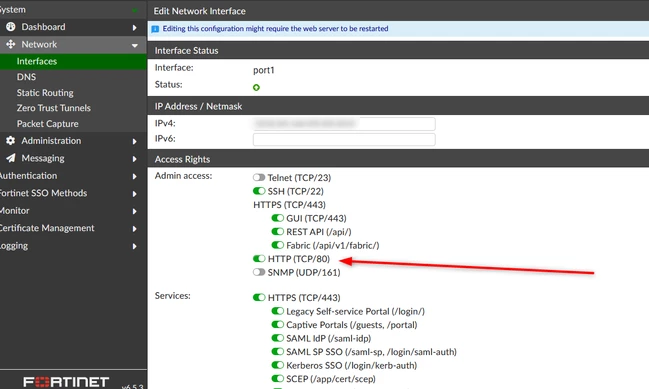Viewport: 649px width, 389px height.
Task: Select Certificate Management menu label
Action: pos(47,228)
